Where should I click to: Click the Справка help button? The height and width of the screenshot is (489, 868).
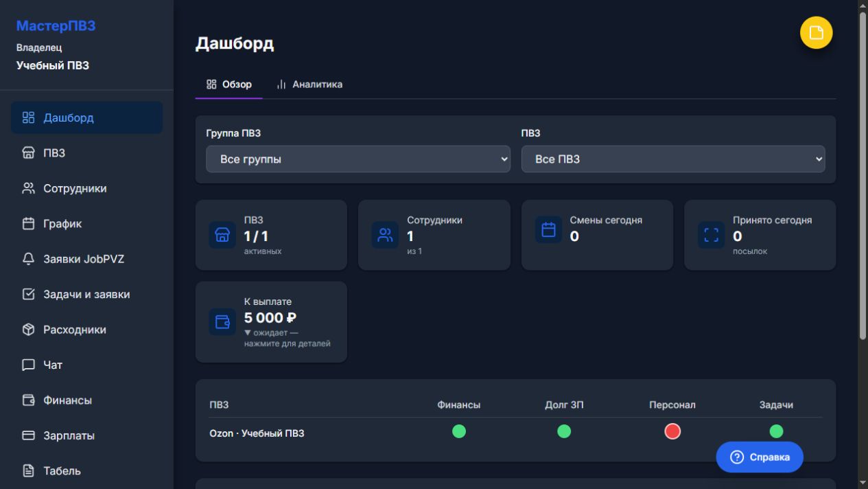(x=760, y=457)
